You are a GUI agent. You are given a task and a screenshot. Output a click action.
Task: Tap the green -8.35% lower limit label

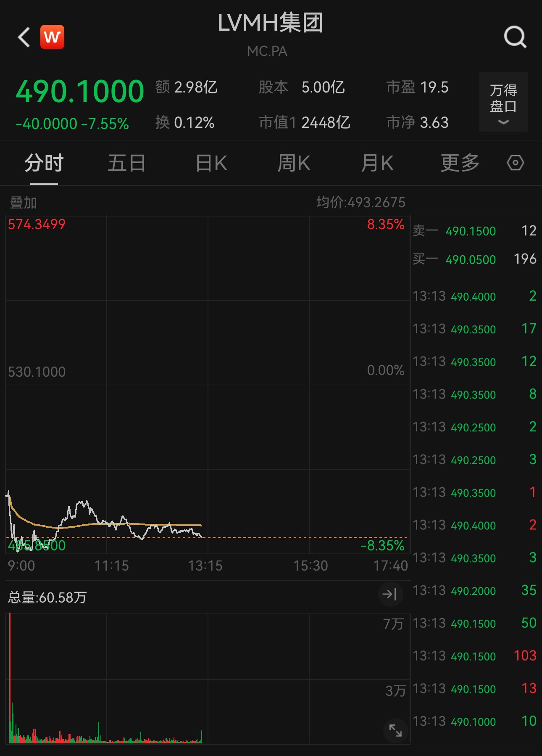pyautogui.click(x=382, y=546)
